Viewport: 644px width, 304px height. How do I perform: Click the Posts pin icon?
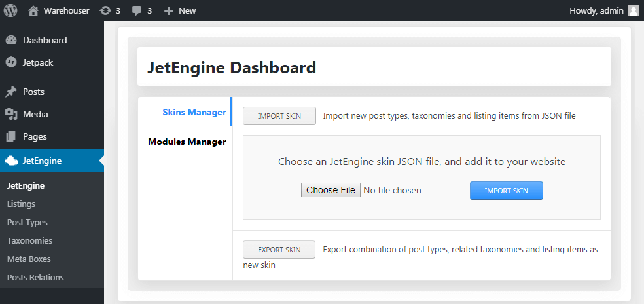[11, 92]
